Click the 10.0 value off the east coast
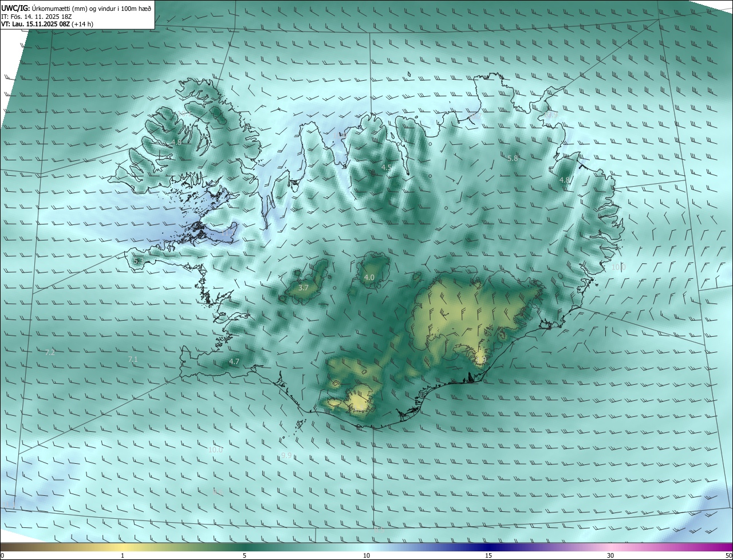The image size is (733, 560). (x=618, y=267)
